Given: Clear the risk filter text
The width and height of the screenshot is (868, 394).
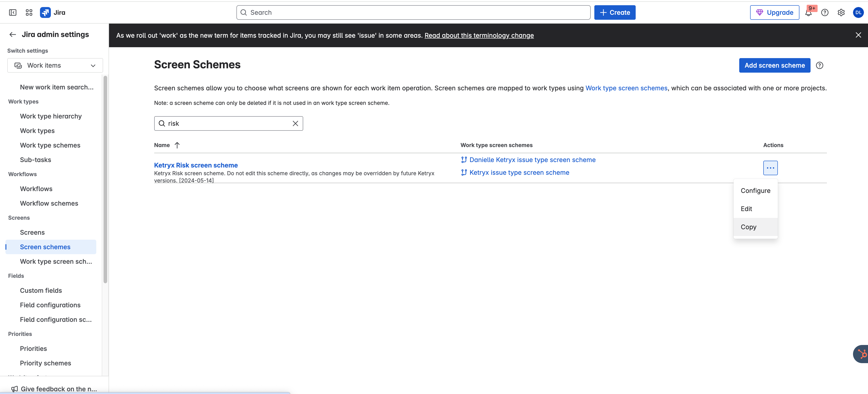Looking at the screenshot, I should [295, 124].
